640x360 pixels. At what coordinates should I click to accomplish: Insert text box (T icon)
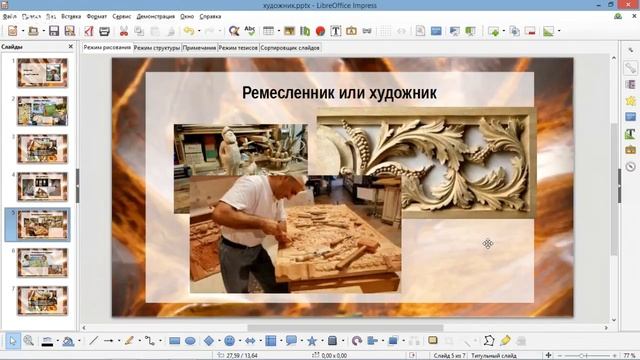[x=336, y=31]
